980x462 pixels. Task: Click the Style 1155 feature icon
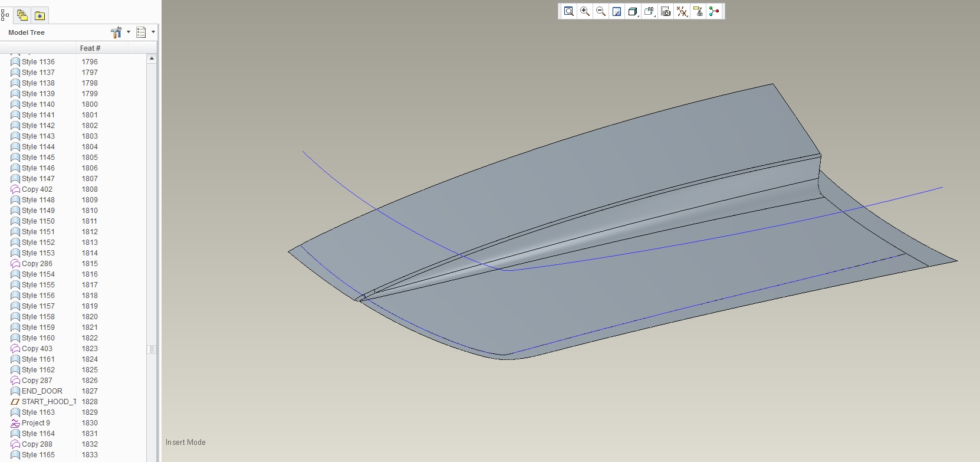[15, 285]
